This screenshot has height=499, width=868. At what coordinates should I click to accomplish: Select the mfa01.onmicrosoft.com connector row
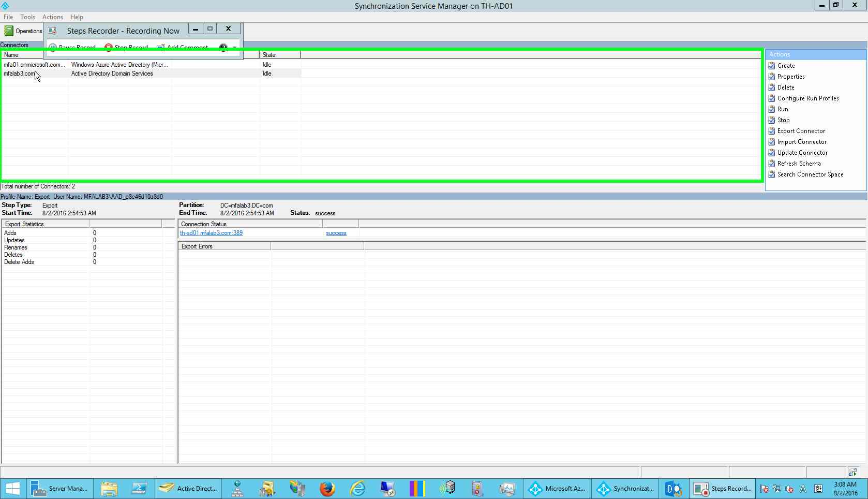point(151,65)
